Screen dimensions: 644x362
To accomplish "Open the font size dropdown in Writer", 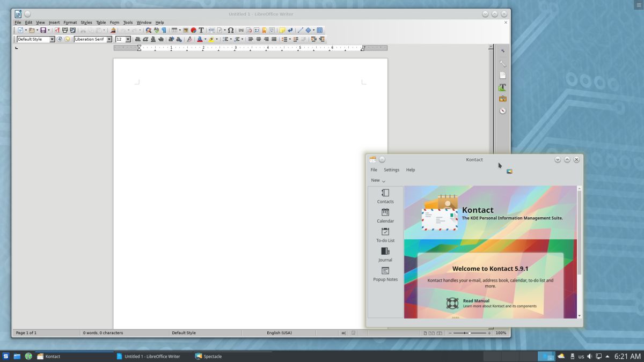I will click(x=127, y=39).
